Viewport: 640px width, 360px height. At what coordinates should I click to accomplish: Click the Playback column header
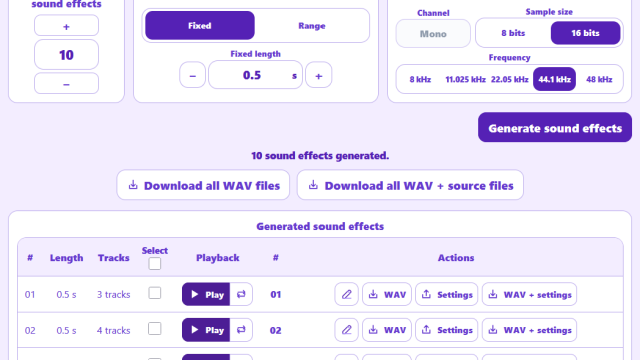[218, 258]
